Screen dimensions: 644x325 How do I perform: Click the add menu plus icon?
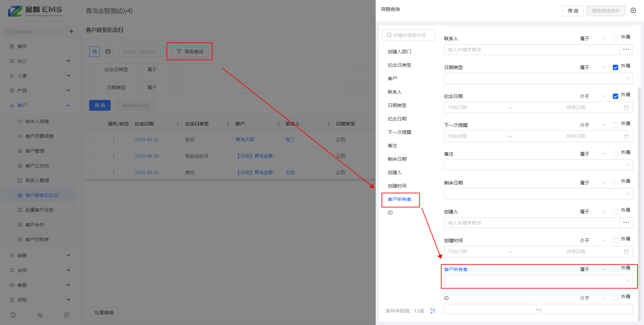coord(71,32)
